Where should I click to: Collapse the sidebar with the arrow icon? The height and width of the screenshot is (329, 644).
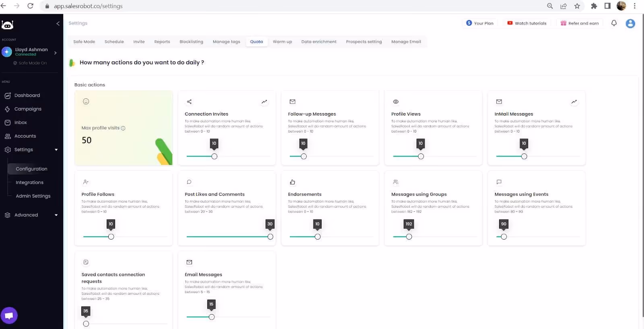point(58,23)
